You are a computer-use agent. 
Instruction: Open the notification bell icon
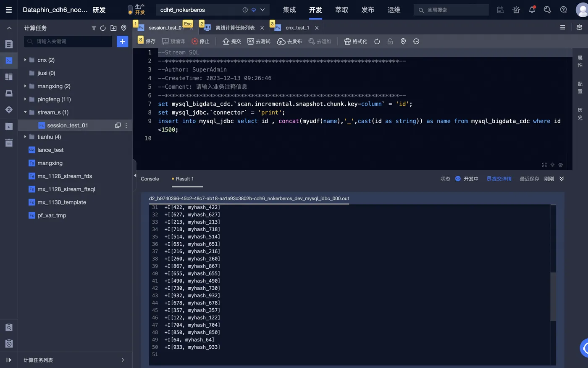pyautogui.click(x=532, y=10)
